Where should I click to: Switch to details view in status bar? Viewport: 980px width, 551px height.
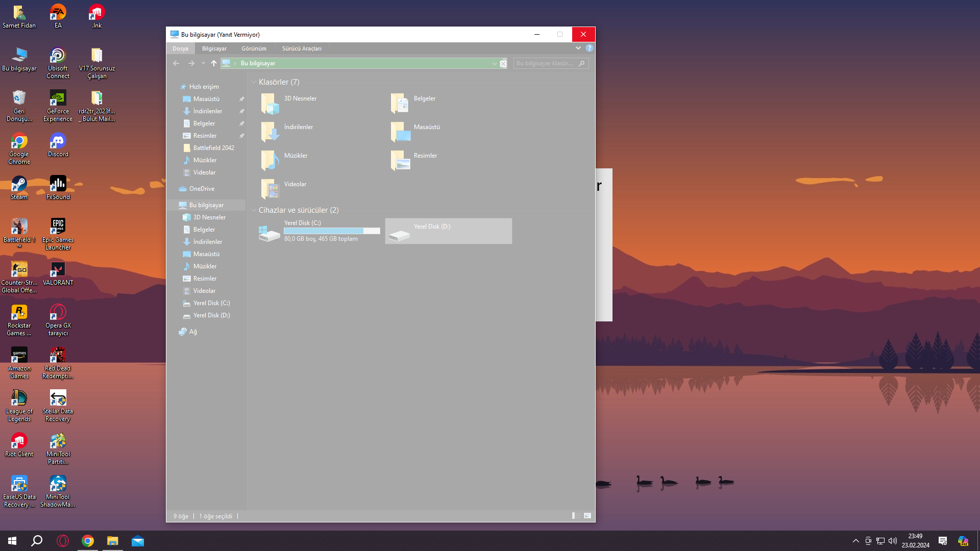click(x=576, y=516)
